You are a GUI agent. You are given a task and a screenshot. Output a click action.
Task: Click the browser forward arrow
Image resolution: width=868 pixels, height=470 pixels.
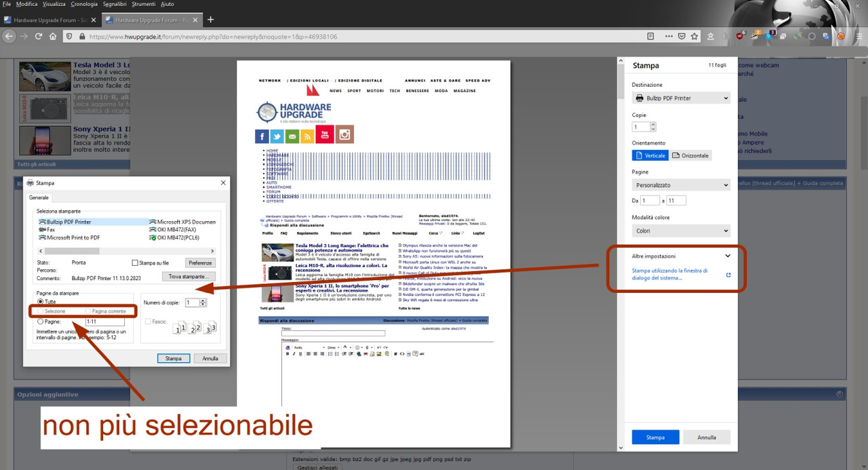[24, 36]
